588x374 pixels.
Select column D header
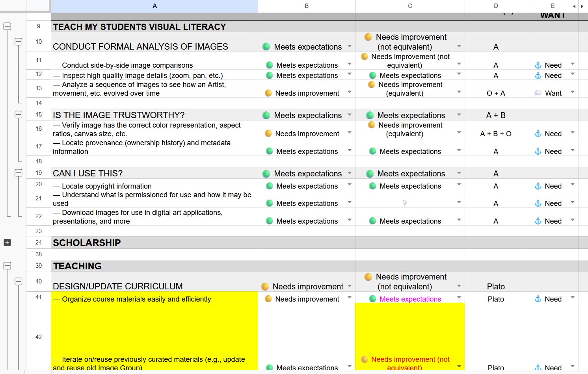click(496, 6)
